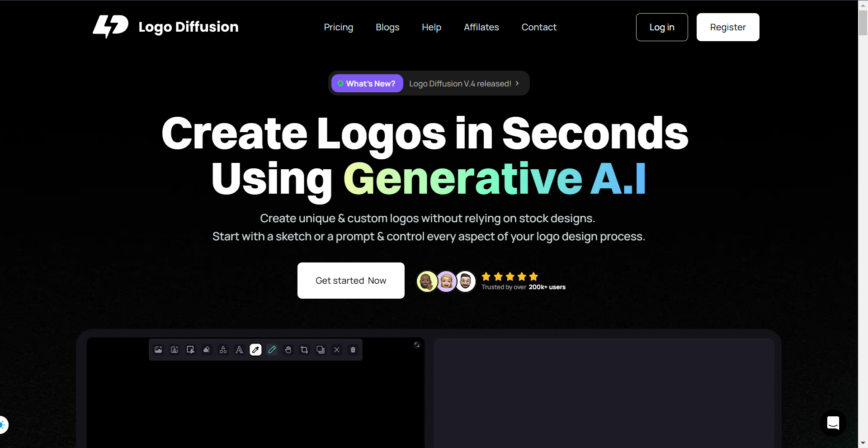Image resolution: width=868 pixels, height=448 pixels.
Task: Visit the Affilates page
Action: coord(481,27)
